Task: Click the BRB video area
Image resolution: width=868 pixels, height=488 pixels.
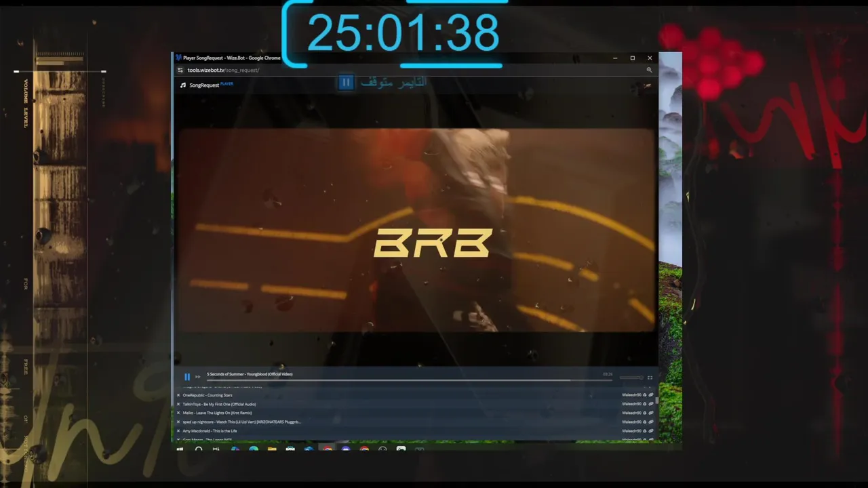Action: pos(416,230)
